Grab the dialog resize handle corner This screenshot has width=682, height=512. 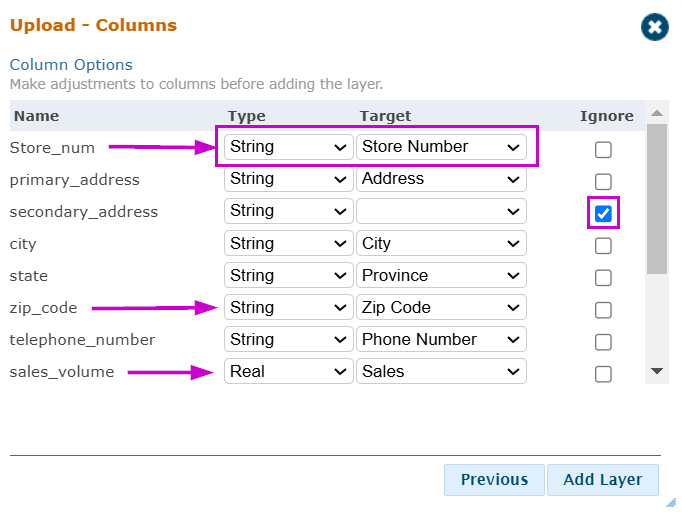(671, 503)
